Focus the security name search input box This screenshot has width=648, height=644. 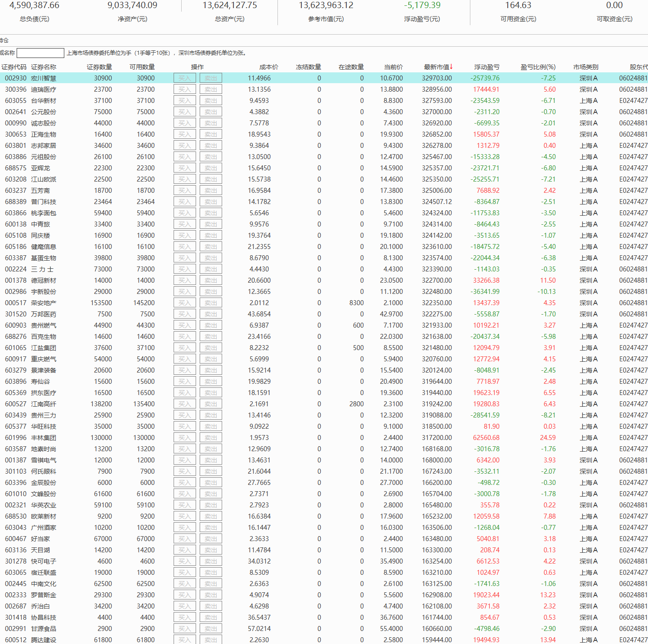(40, 53)
